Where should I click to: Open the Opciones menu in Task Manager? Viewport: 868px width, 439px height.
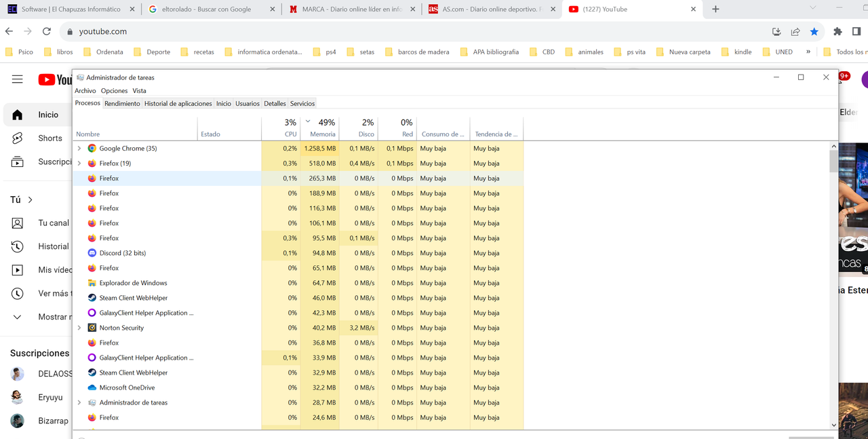pyautogui.click(x=115, y=91)
